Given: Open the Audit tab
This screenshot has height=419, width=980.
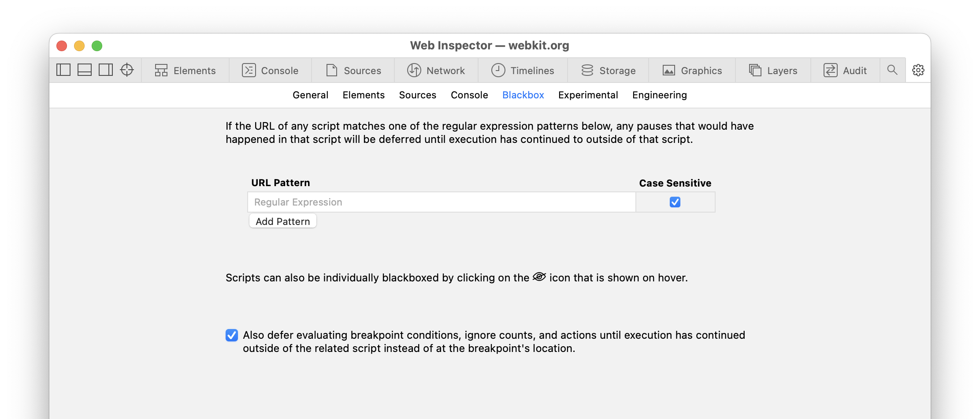Looking at the screenshot, I should (845, 71).
